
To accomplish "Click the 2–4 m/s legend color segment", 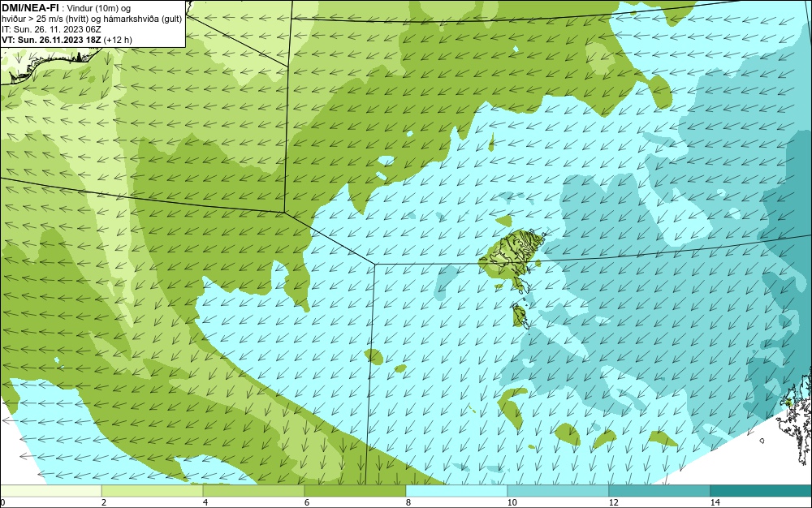I will click(153, 491).
